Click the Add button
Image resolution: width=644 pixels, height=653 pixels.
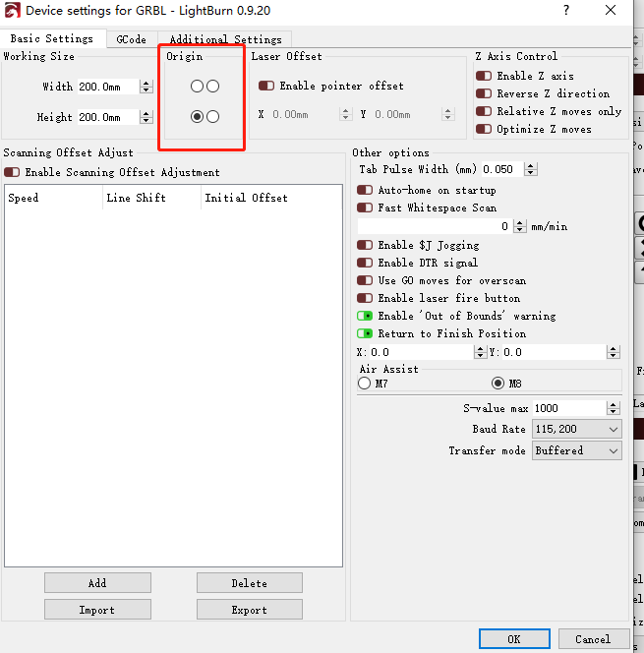click(x=97, y=583)
